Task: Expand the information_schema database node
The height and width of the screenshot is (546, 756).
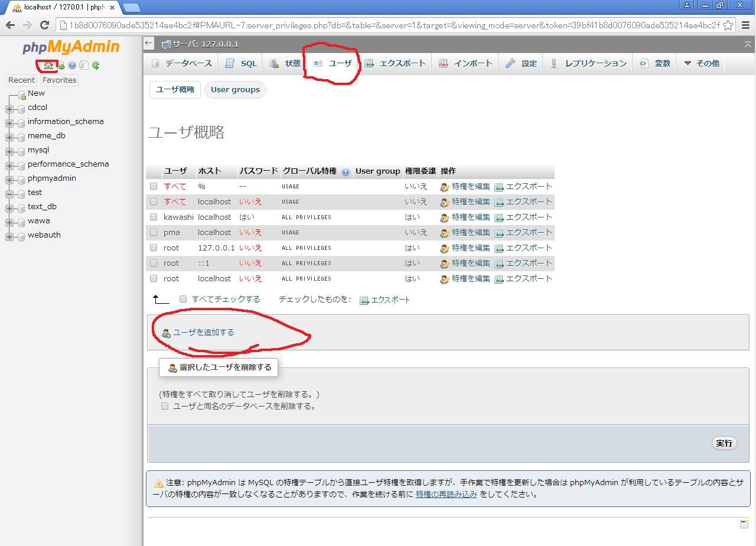Action: [x=9, y=123]
